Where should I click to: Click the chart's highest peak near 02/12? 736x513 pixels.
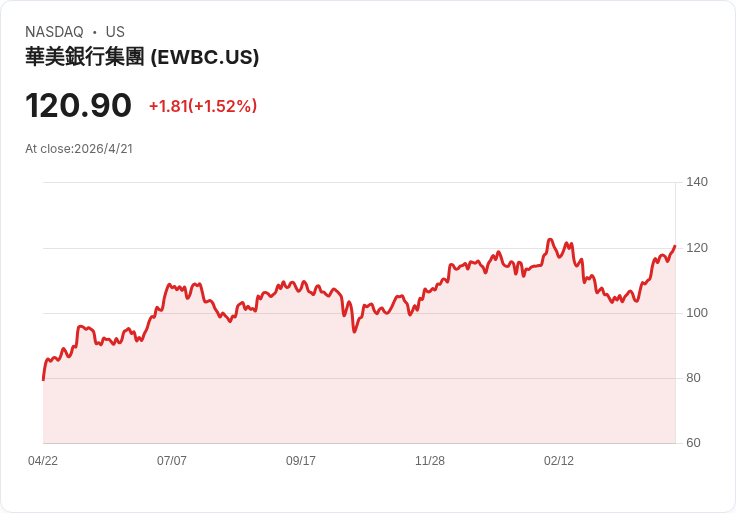pyautogui.click(x=550, y=239)
